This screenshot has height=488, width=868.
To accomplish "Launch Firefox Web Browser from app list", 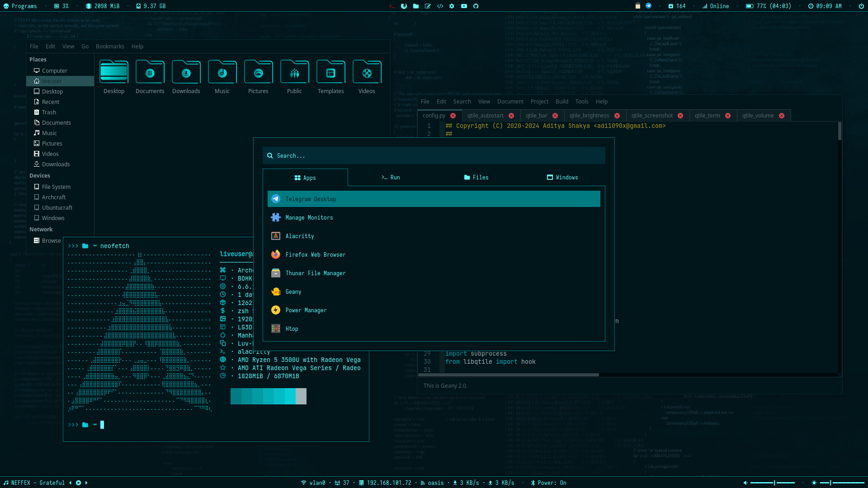I will click(315, 254).
